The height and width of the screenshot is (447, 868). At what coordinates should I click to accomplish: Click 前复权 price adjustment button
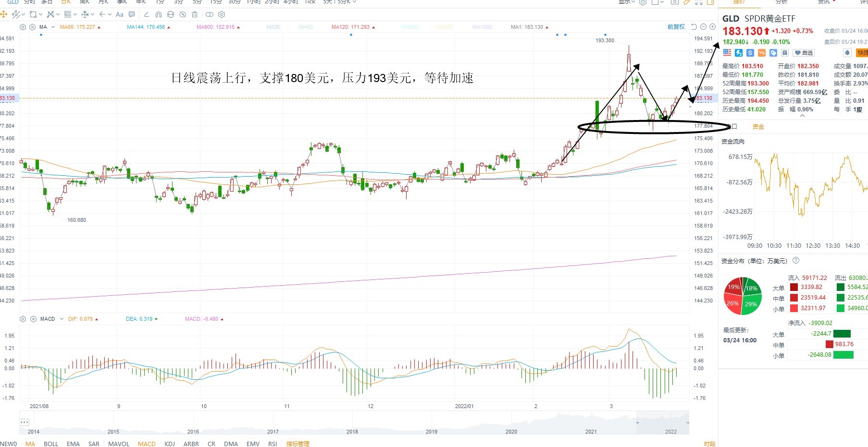[676, 27]
